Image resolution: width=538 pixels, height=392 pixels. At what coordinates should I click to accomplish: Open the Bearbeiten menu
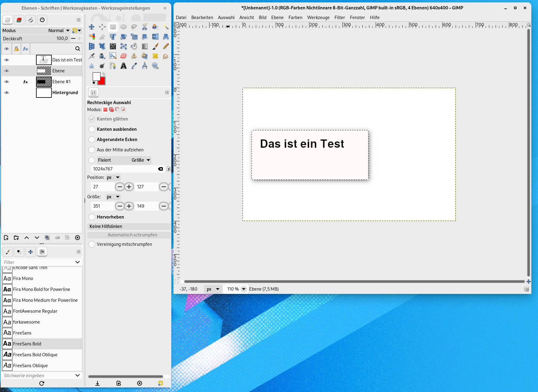[202, 18]
